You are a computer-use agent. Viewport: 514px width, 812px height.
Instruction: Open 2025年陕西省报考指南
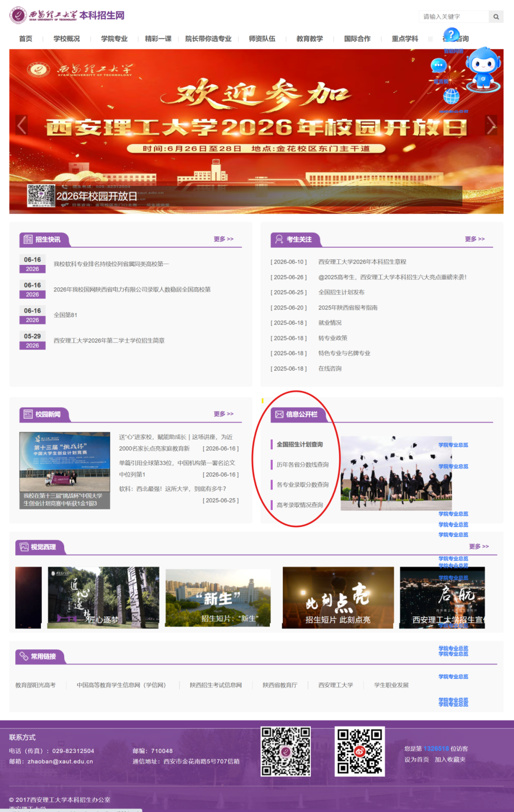click(x=348, y=308)
